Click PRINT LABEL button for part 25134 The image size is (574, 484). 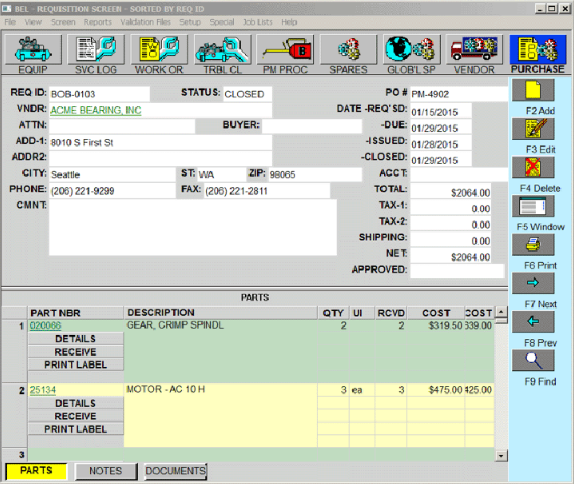pyautogui.click(x=76, y=429)
